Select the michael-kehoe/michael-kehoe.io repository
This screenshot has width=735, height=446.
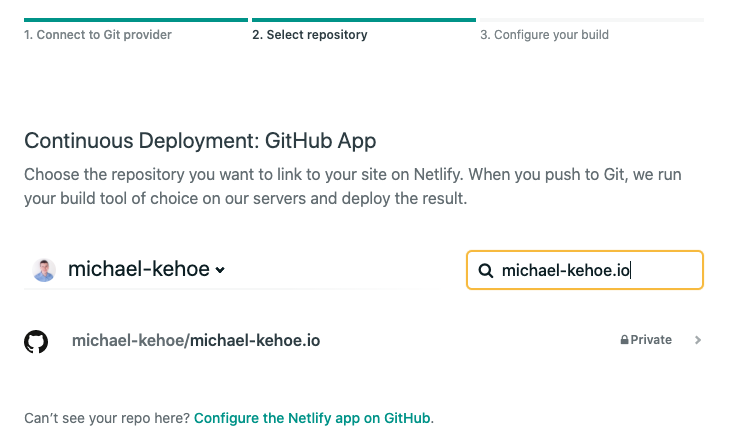coord(196,341)
